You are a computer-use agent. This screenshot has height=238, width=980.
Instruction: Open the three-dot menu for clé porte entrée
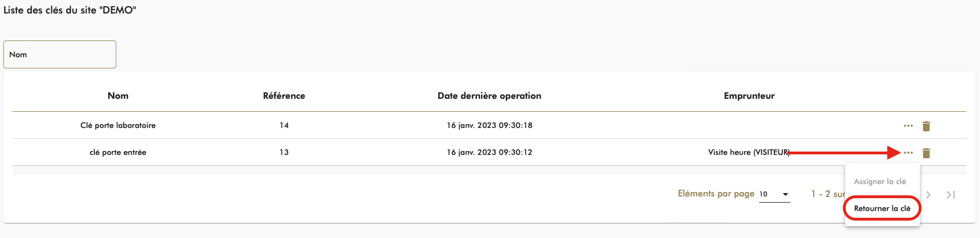(x=908, y=153)
